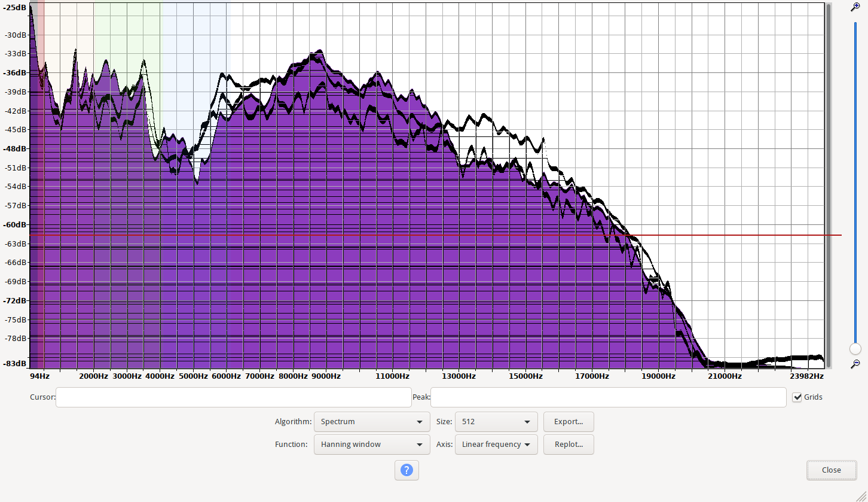Open the Axis dropdown showing Linear frequency
Image resolution: width=868 pixels, height=502 pixels.
[x=496, y=445]
